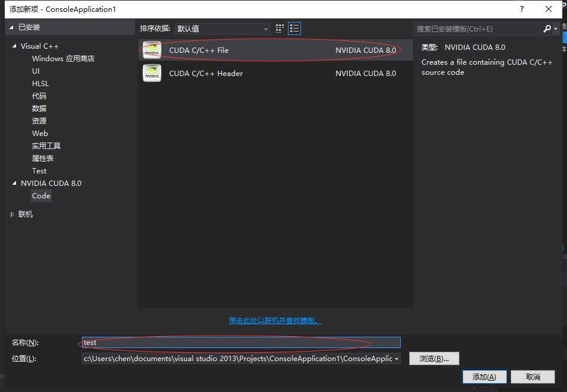
Task: Click the 添加(A) button
Action: (x=484, y=377)
